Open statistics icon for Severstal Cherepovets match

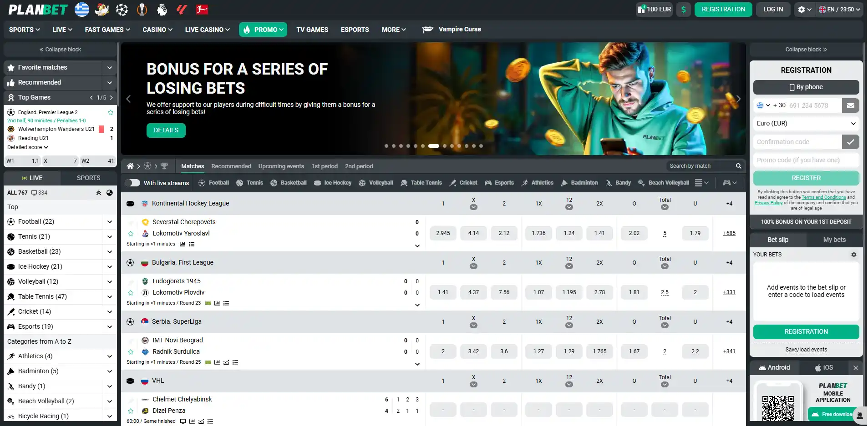(x=183, y=244)
